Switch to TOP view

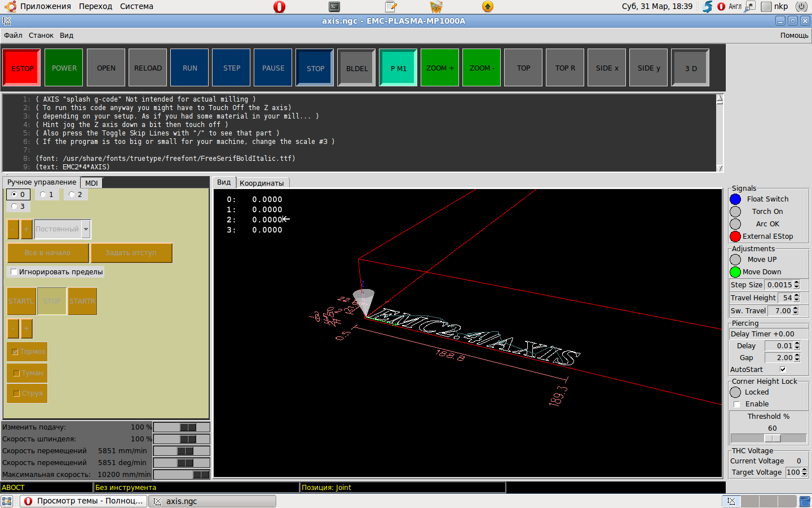pyautogui.click(x=523, y=68)
